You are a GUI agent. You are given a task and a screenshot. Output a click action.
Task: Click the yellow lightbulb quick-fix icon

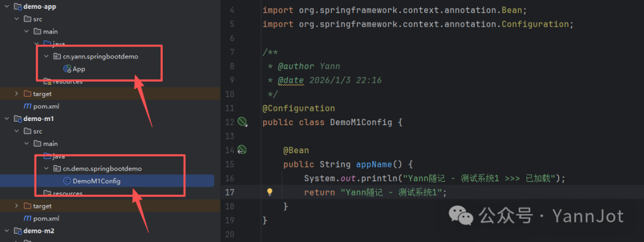[270, 192]
